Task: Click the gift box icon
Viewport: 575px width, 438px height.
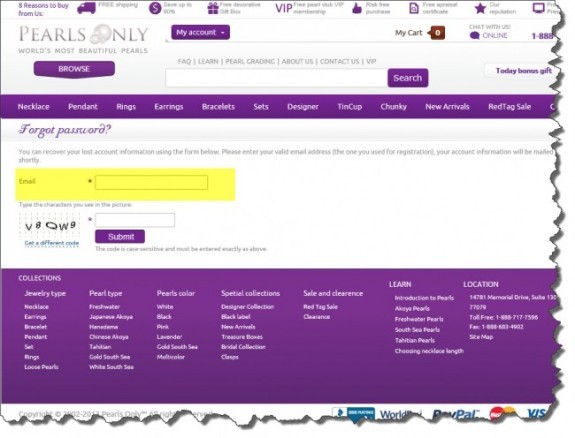Action: (213, 8)
